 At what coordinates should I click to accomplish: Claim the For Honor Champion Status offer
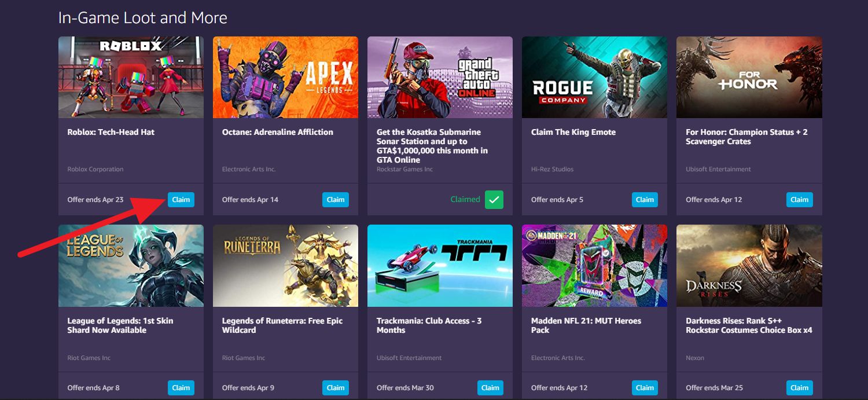pyautogui.click(x=799, y=200)
